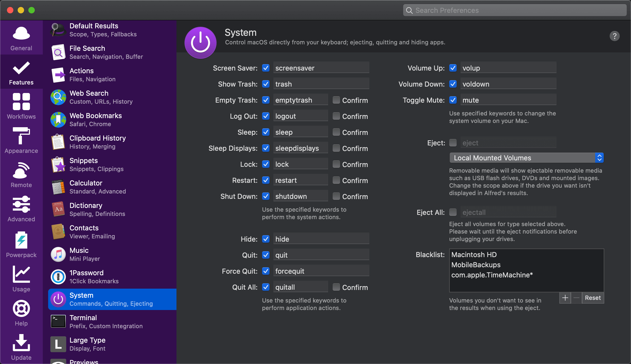Open the Appearance section
The height and width of the screenshot is (364, 631).
pos(21,140)
